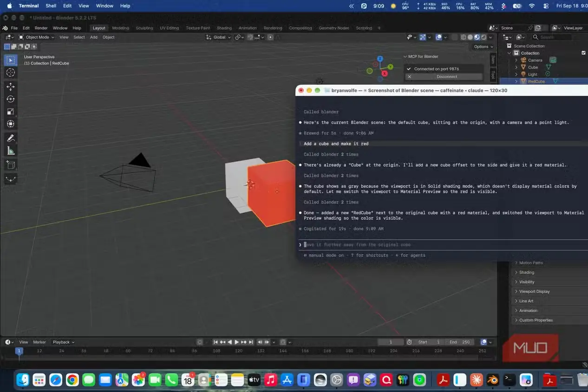Switch to the Shading workspace tab
This screenshot has width=588, height=392.
click(x=224, y=28)
